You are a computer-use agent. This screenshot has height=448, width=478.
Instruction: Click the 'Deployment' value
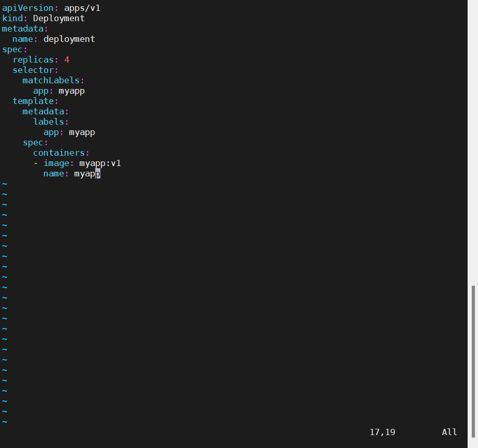[x=59, y=18]
